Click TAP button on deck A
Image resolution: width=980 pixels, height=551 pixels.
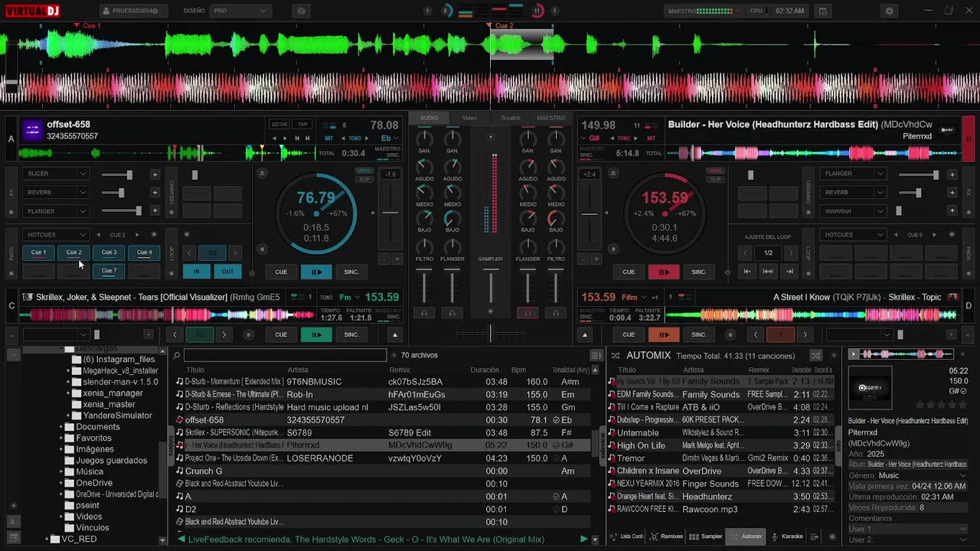(302, 125)
